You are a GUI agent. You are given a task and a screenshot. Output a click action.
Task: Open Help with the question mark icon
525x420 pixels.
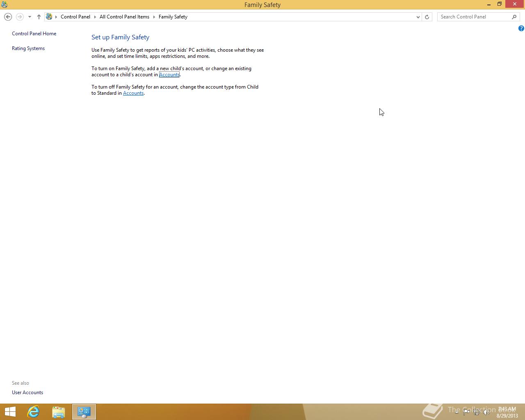(x=521, y=28)
